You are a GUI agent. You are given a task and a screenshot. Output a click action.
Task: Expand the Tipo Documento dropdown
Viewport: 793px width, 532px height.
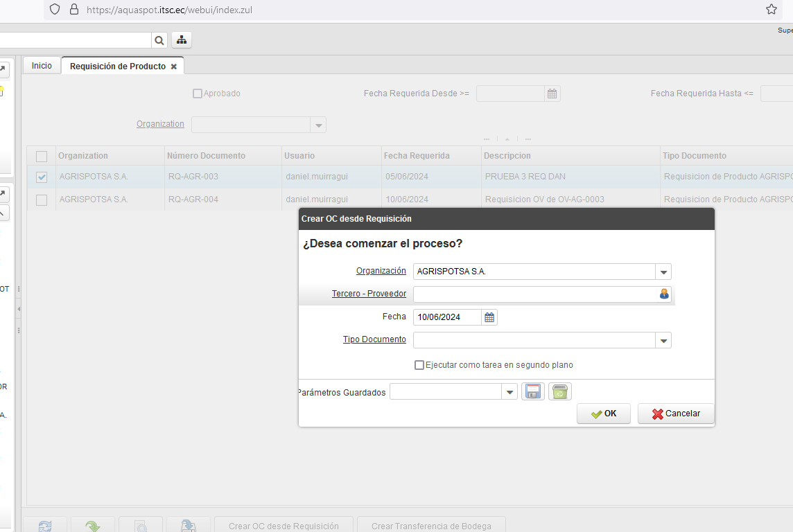[x=663, y=341]
